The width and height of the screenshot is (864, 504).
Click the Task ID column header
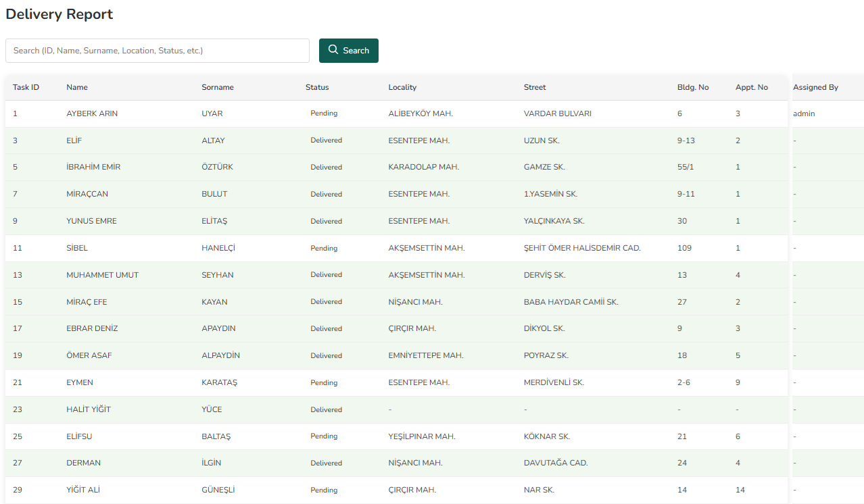[26, 87]
